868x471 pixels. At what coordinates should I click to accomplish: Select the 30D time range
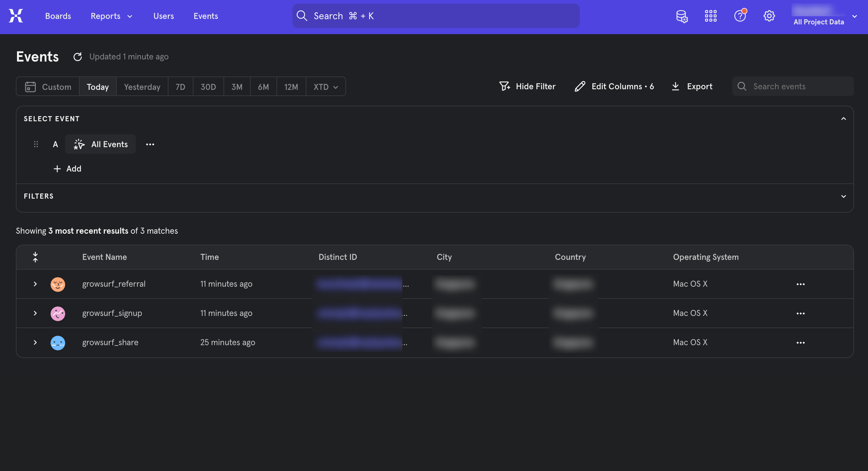click(208, 87)
